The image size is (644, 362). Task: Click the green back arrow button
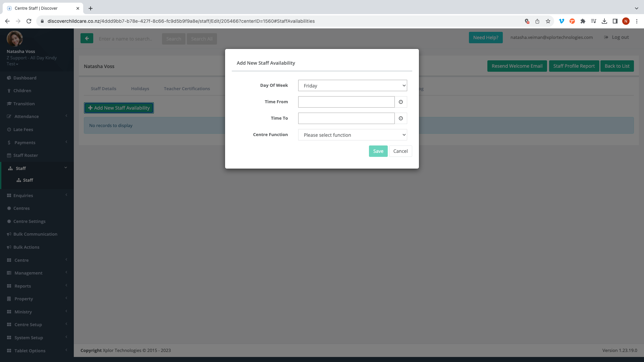point(87,39)
